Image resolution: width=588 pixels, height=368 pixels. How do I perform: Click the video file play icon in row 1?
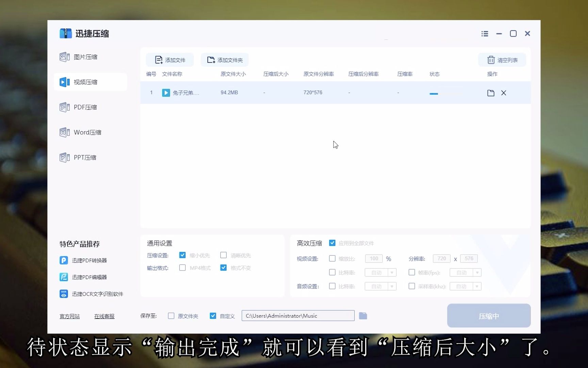166,93
